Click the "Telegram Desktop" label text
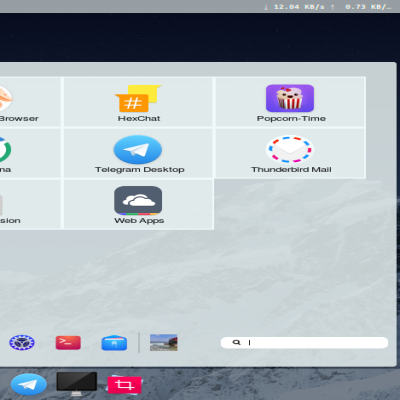This screenshot has width=400, height=400. coord(140,170)
